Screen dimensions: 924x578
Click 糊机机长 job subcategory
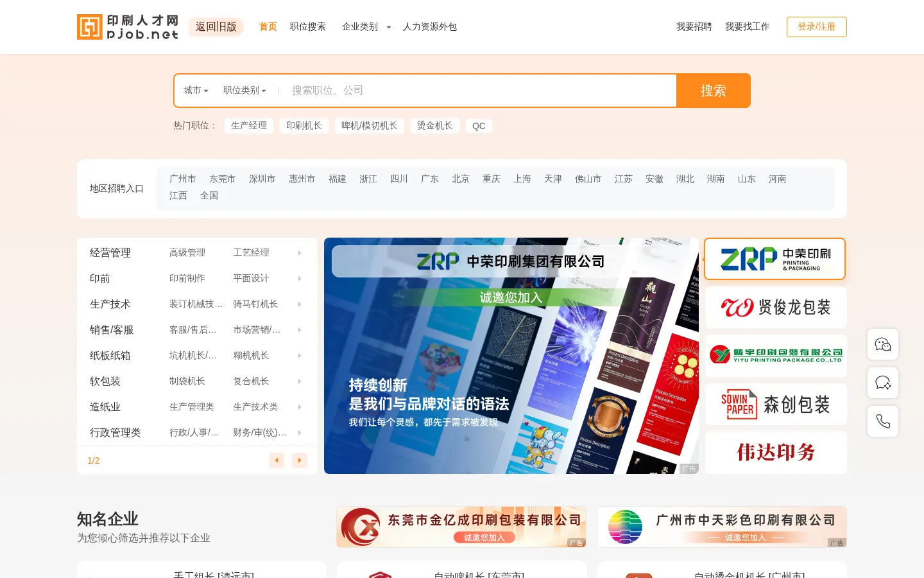(252, 356)
